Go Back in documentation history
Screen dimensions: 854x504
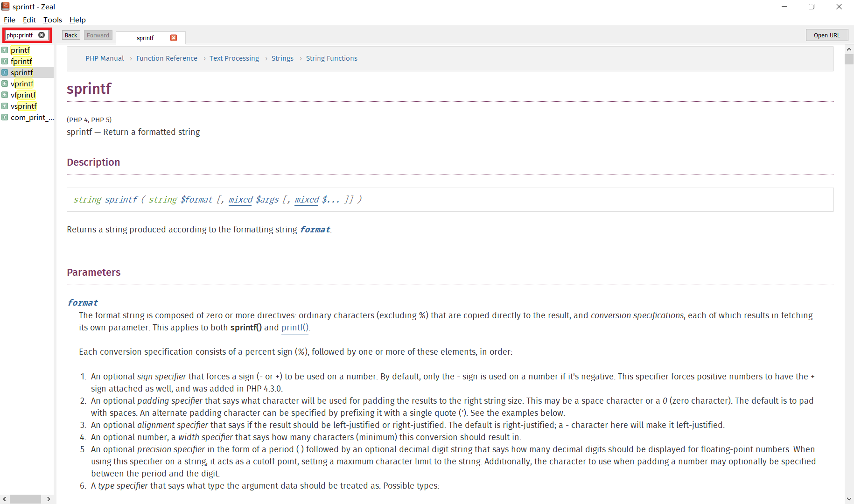[x=71, y=35]
